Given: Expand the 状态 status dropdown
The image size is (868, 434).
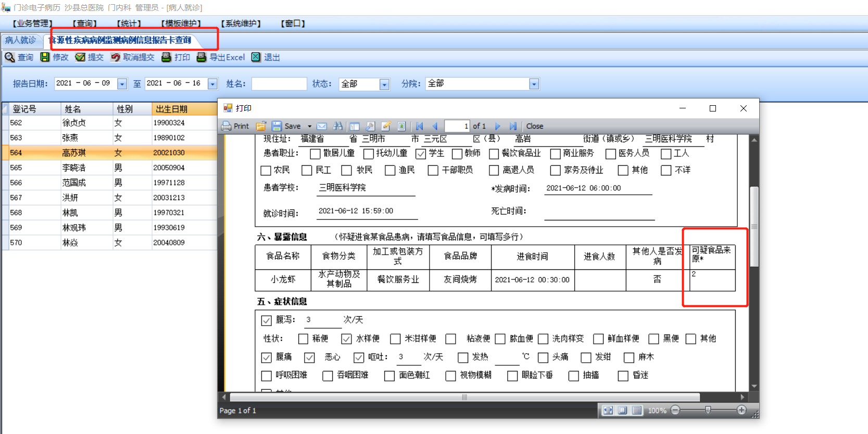Looking at the screenshot, I should (x=384, y=84).
